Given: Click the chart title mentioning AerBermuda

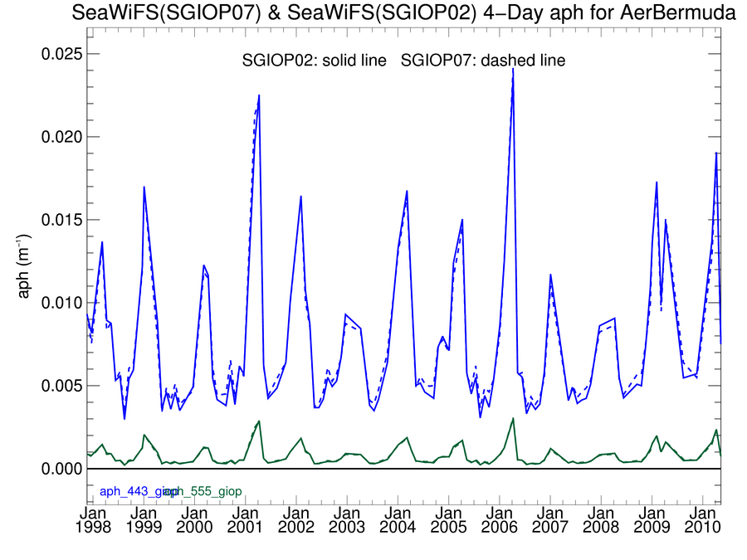Looking at the screenshot, I should (403, 12).
